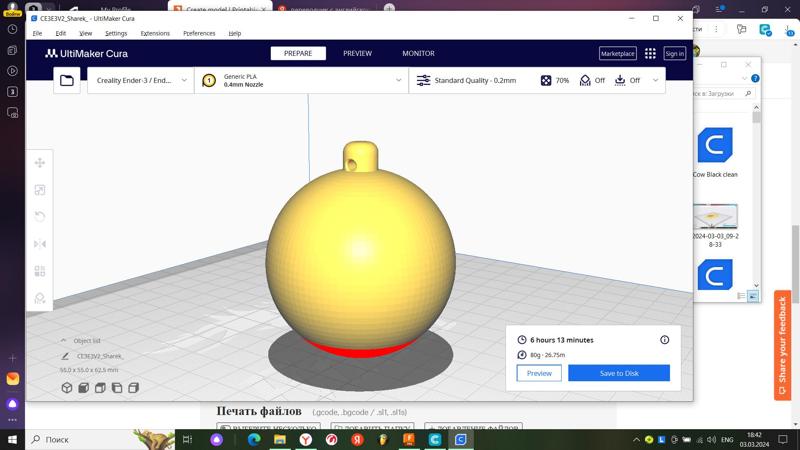Click the print settings sliders icon
800x450 pixels.
423,80
